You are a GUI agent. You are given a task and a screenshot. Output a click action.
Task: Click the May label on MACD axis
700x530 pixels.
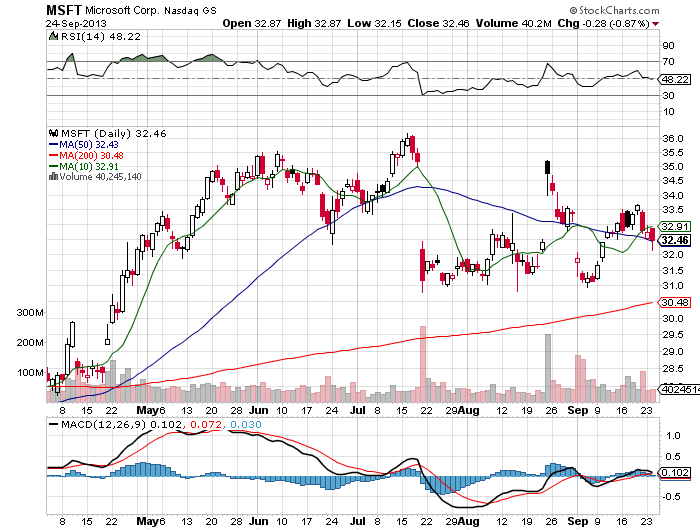(x=148, y=521)
